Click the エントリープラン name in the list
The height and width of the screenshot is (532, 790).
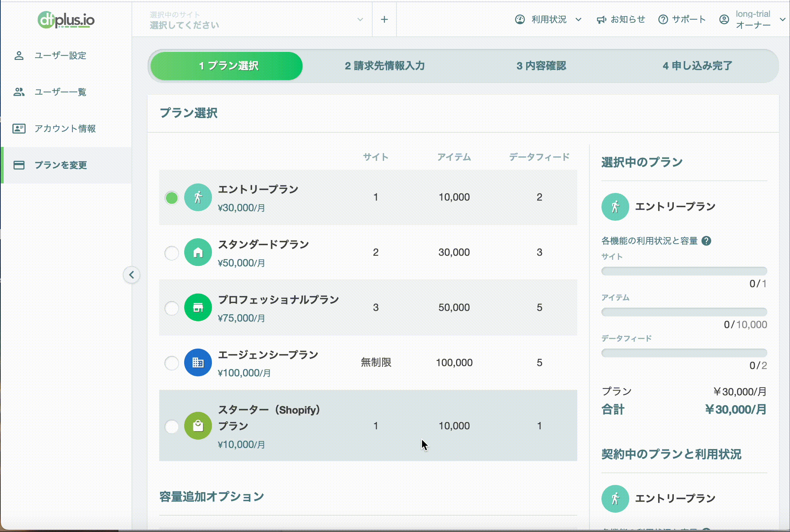pyautogui.click(x=258, y=189)
